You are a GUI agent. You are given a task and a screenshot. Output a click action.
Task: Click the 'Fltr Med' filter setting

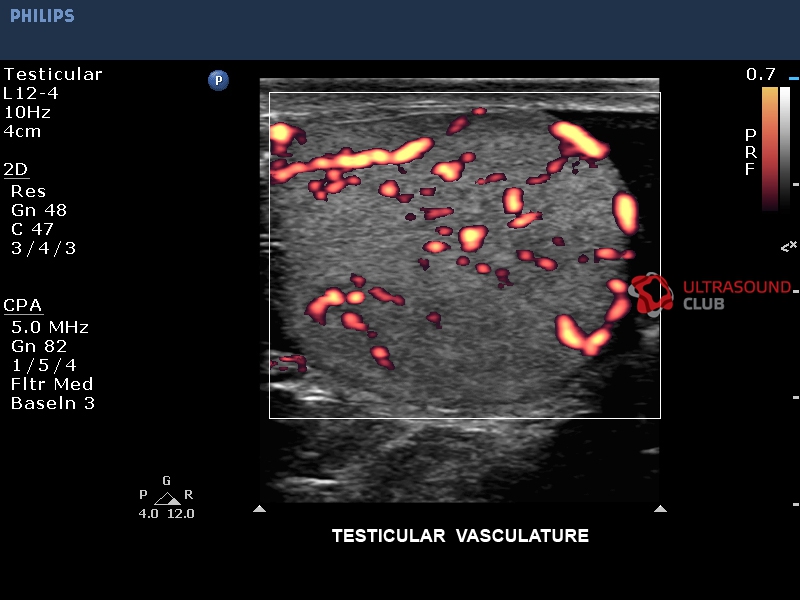click(52, 384)
